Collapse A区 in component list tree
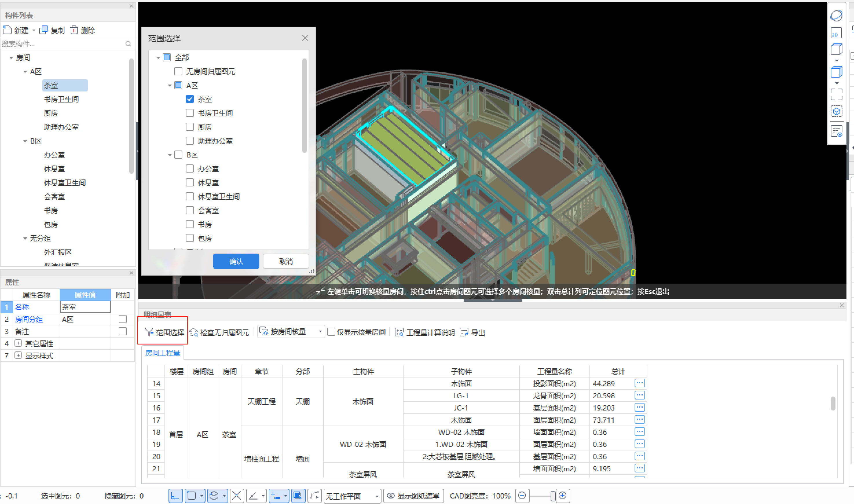This screenshot has width=854, height=504. (25, 72)
